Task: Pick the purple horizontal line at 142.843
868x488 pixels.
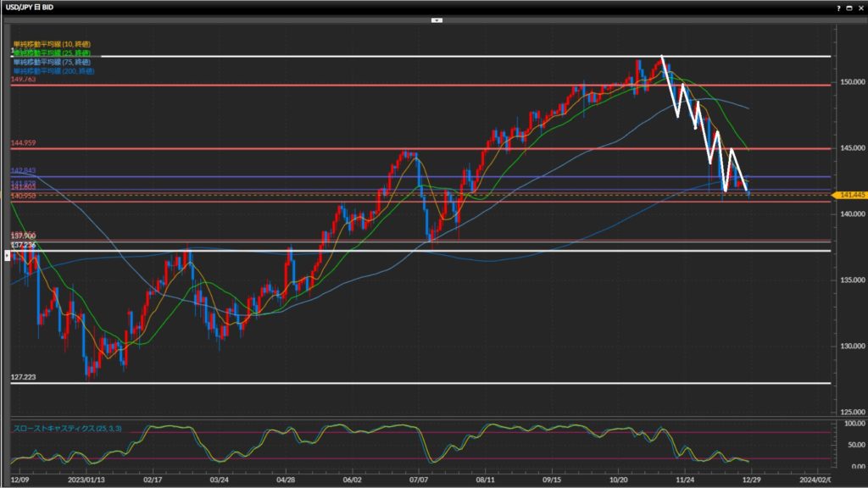Action: [254, 177]
